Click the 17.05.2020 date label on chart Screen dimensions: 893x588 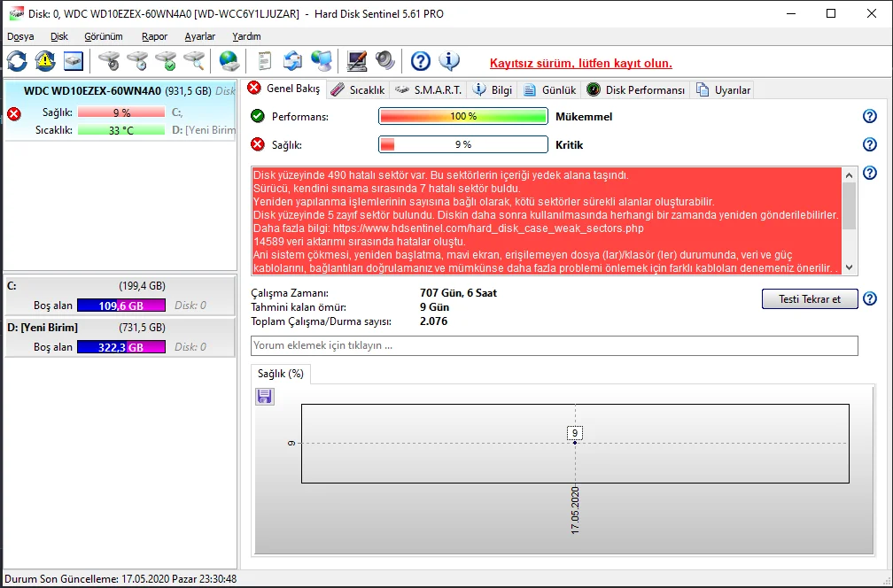coord(575,510)
